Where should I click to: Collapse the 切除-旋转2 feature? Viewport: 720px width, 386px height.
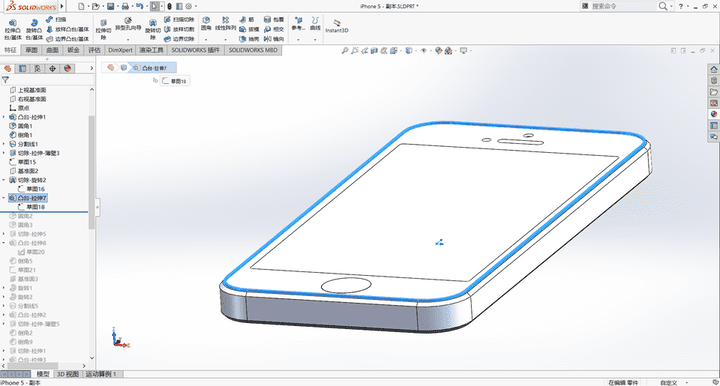4,180
